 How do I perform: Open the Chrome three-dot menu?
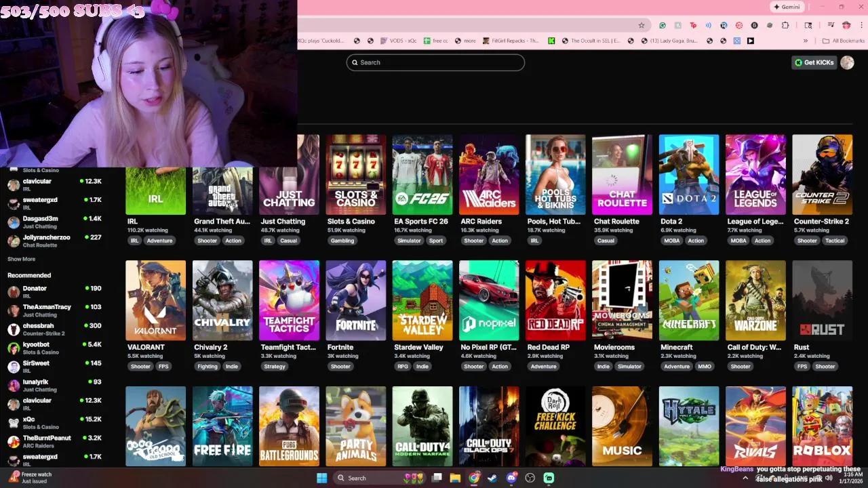[x=862, y=25]
